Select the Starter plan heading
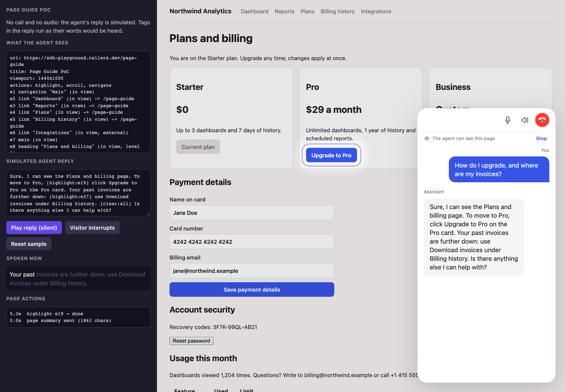This screenshot has width=565, height=392. pos(190,87)
